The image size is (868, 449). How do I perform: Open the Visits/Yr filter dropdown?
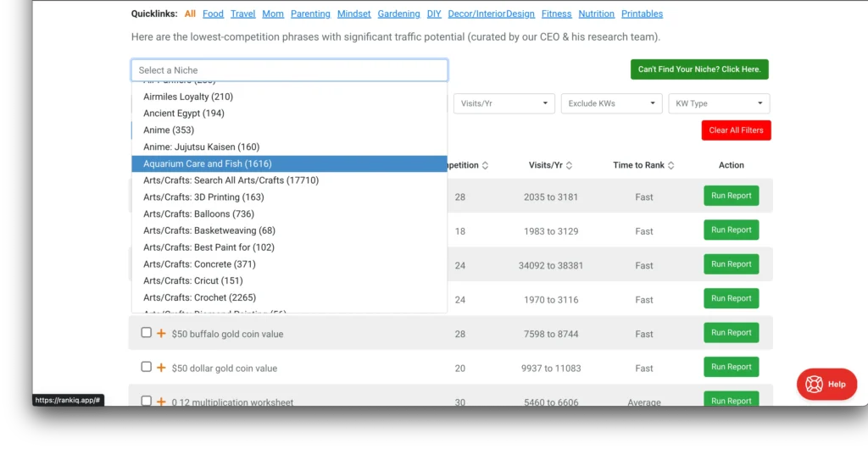point(504,103)
